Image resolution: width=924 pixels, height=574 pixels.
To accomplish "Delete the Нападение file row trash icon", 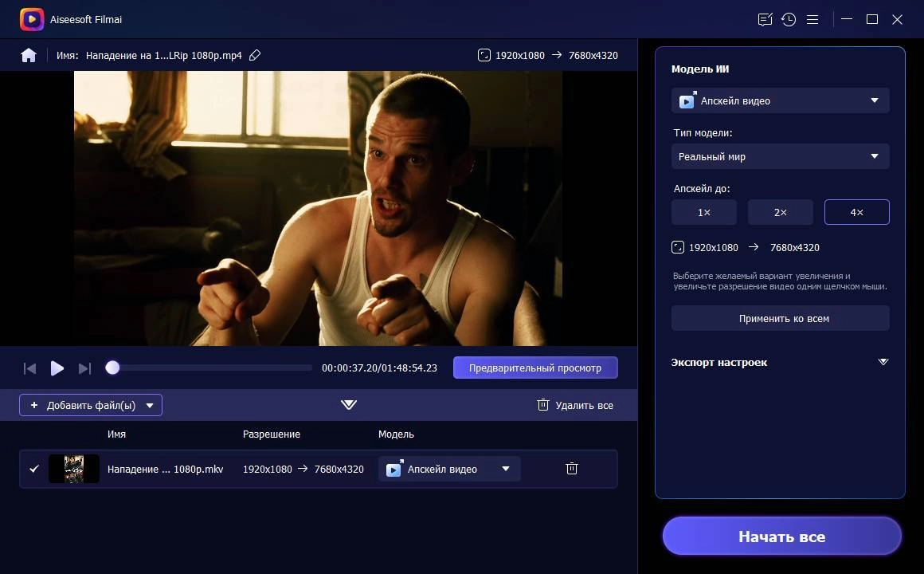I will point(572,469).
